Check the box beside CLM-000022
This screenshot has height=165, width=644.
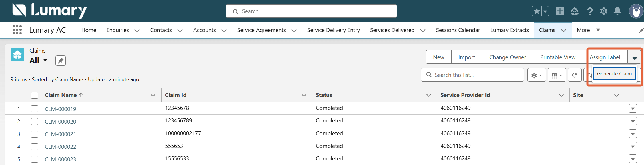(35, 147)
